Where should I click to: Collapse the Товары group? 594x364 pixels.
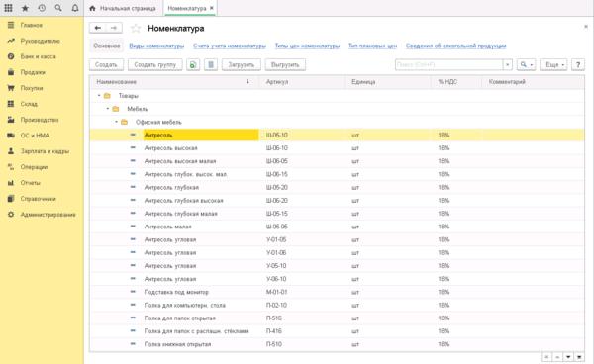pyautogui.click(x=99, y=96)
